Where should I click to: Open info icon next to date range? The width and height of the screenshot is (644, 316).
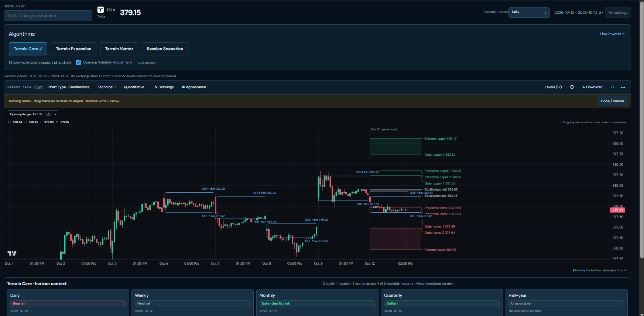[601, 13]
